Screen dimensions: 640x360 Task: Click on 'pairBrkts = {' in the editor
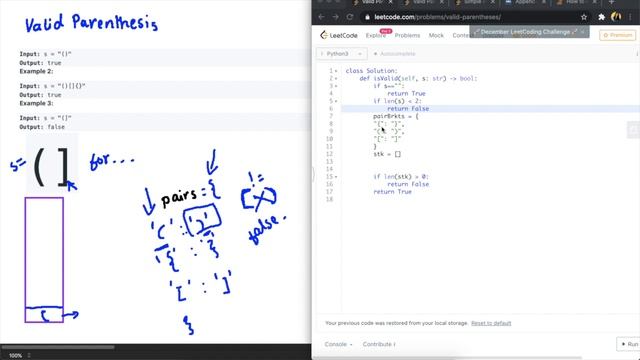[x=396, y=116]
